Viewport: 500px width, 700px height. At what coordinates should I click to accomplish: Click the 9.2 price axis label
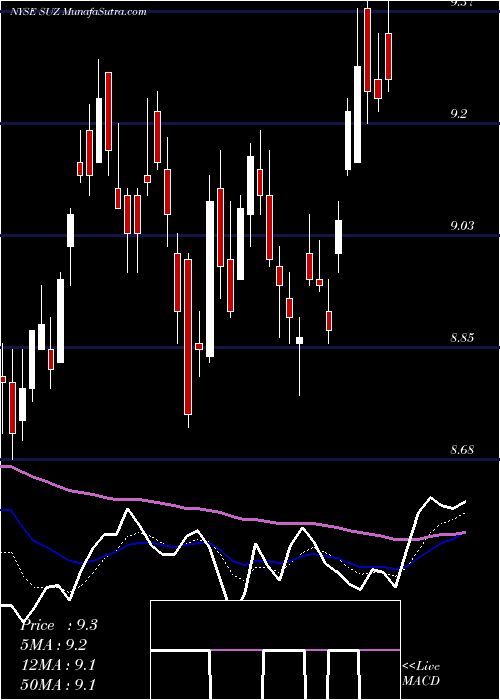458,114
